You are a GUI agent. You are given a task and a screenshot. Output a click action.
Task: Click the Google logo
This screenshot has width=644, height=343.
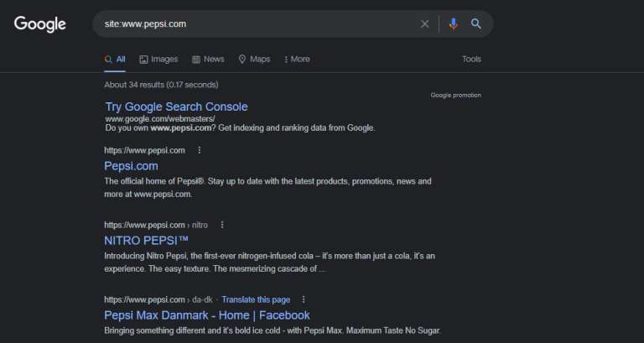click(x=40, y=24)
